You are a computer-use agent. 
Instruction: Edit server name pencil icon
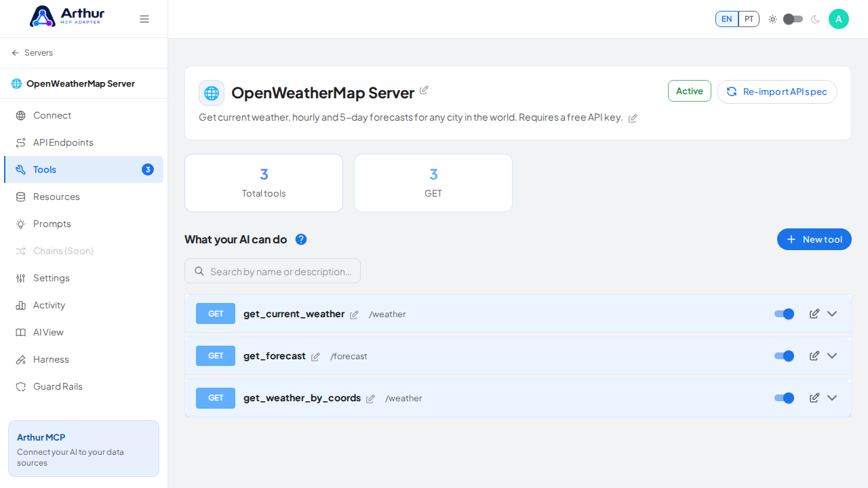point(424,90)
